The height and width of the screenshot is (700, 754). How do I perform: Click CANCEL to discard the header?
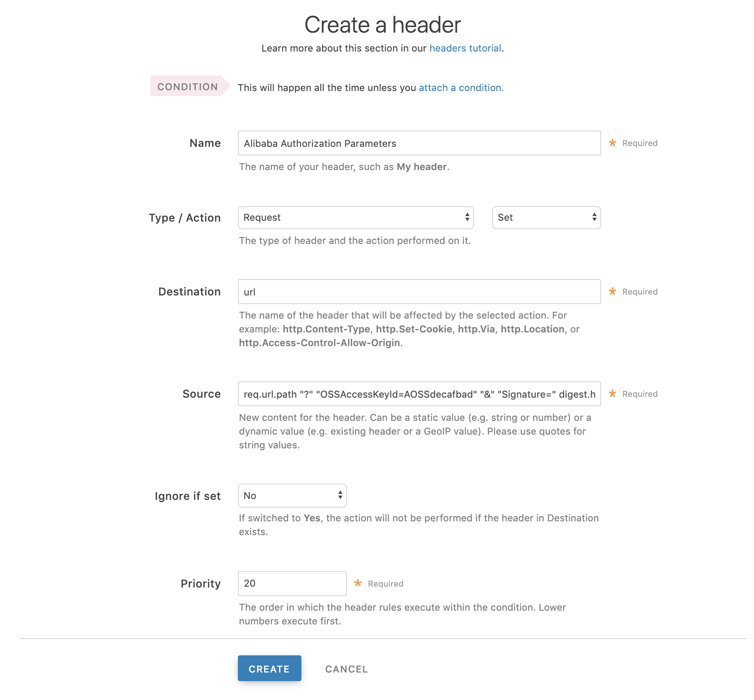[346, 669]
